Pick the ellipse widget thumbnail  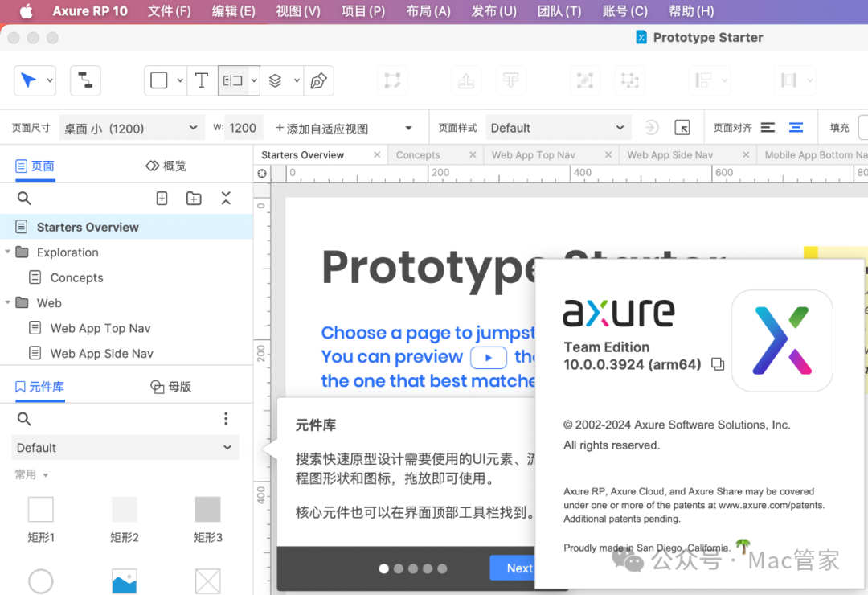point(41,581)
